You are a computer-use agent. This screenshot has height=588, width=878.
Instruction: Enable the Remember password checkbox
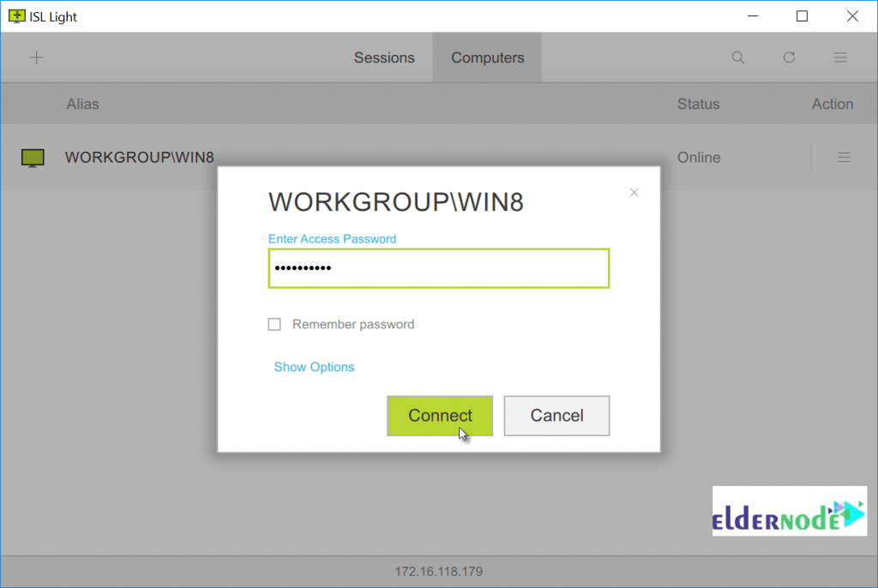(x=274, y=325)
